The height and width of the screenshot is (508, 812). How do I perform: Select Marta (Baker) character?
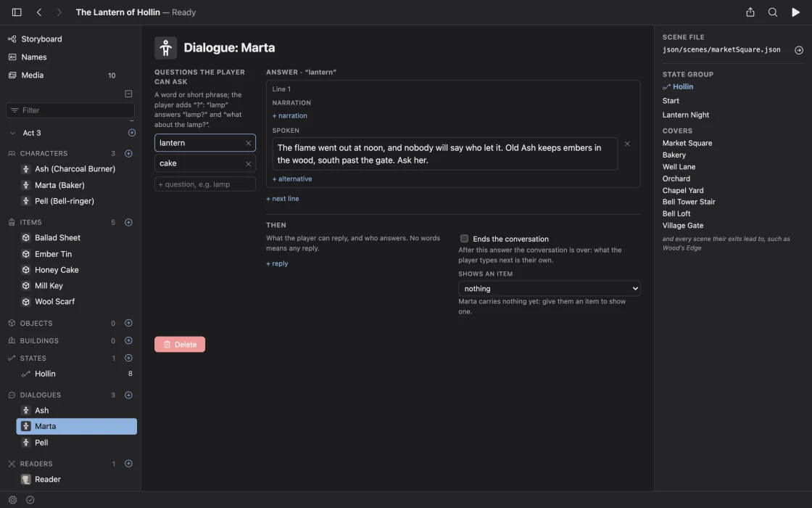[59, 185]
